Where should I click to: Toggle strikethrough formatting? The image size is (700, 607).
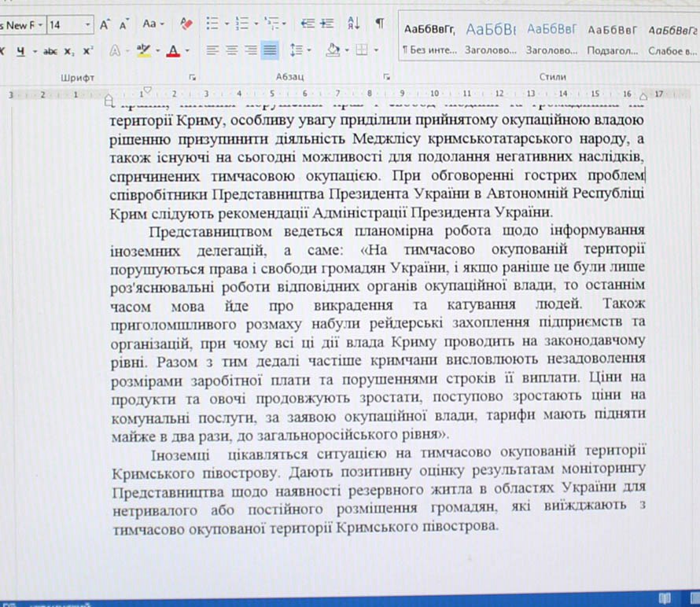tap(50, 50)
